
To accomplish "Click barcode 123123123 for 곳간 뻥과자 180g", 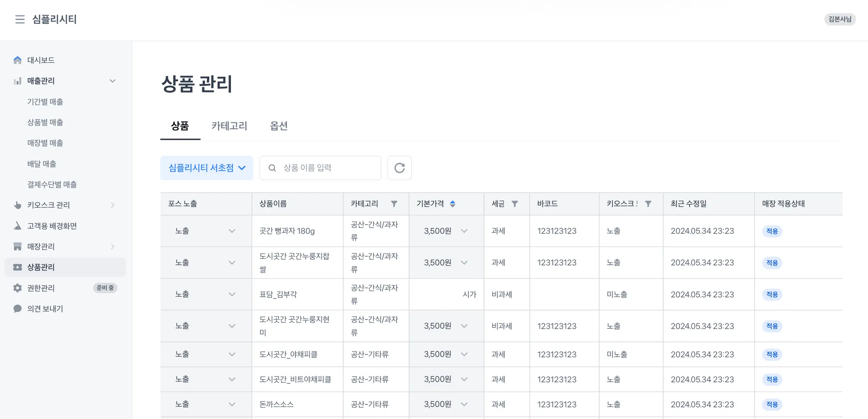I will pyautogui.click(x=557, y=231).
